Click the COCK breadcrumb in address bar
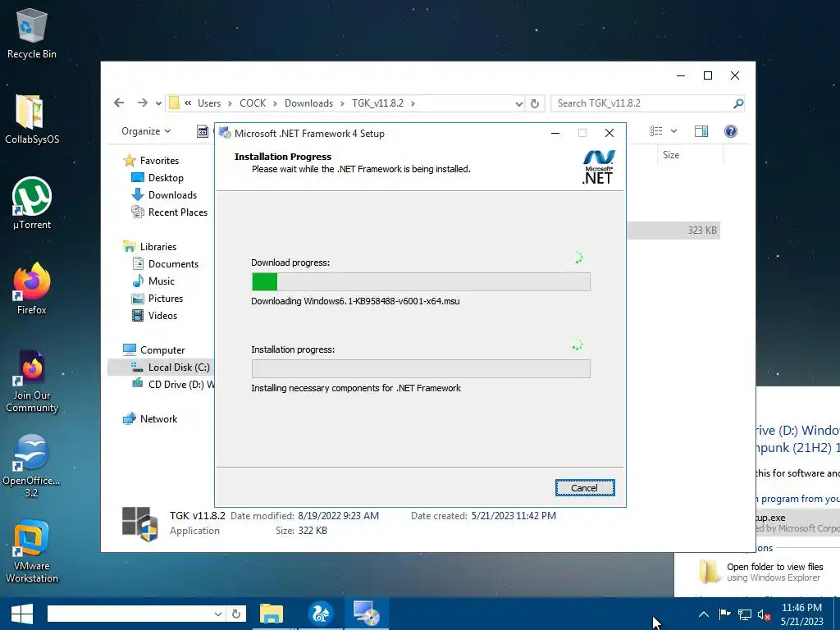 click(253, 103)
